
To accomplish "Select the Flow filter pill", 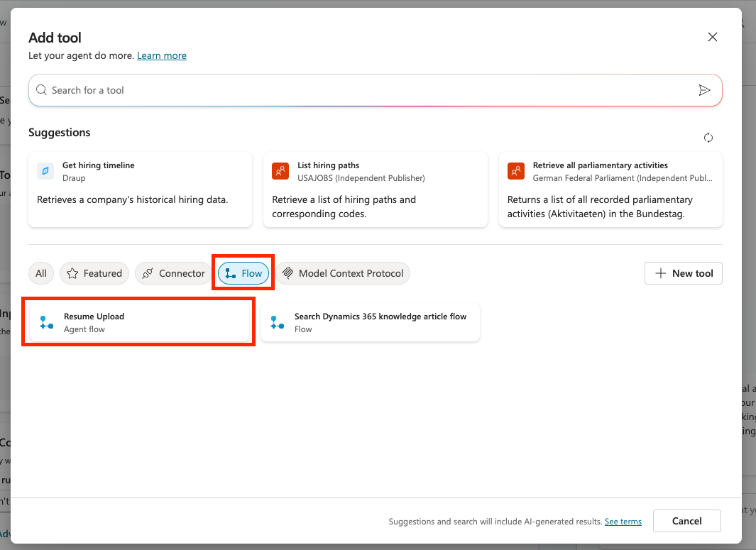I will (243, 273).
